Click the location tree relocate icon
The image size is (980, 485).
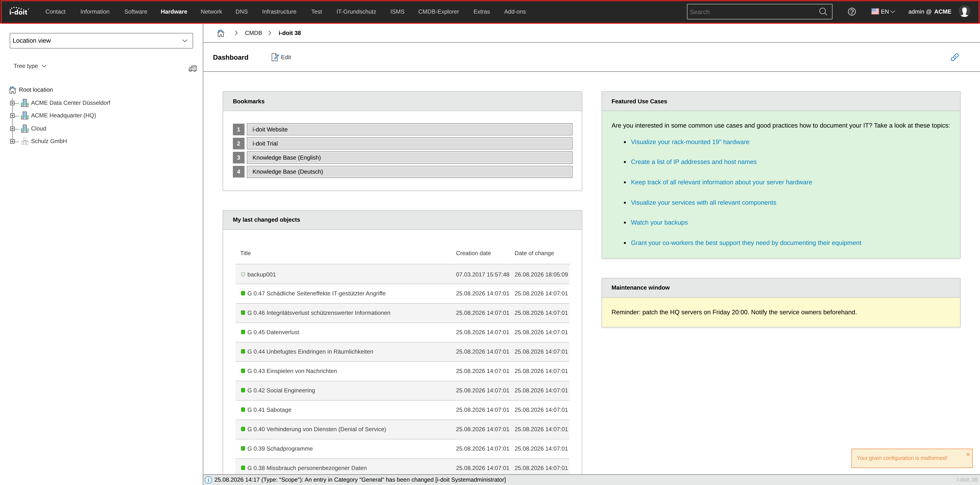193,68
